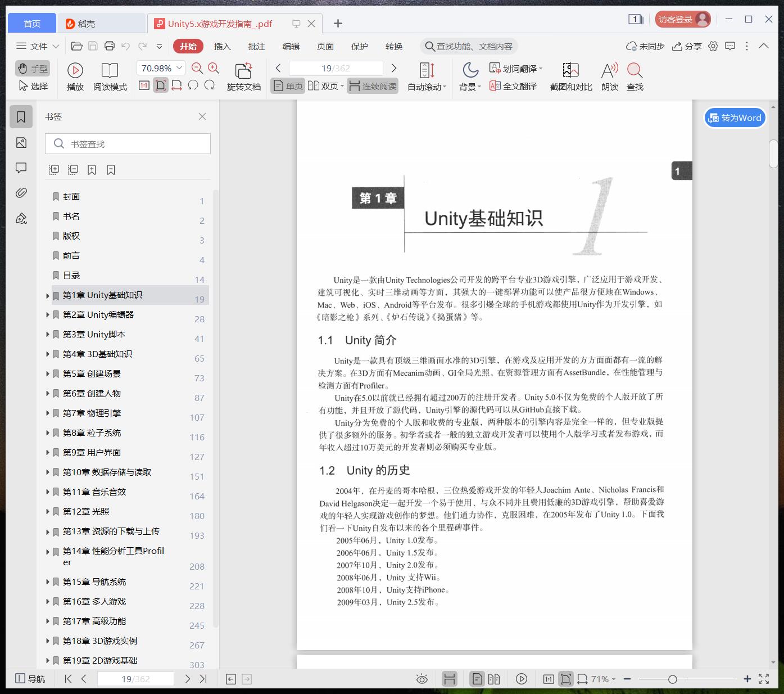Open background (背景) dropdown
Image resolution: width=784 pixels, height=694 pixels.
[470, 76]
